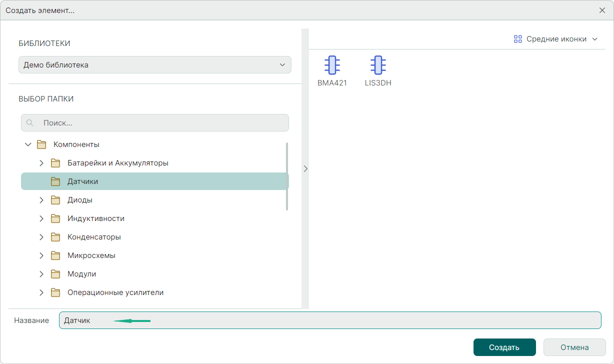Expand the Модули folder
The width and height of the screenshot is (614, 364).
[42, 274]
